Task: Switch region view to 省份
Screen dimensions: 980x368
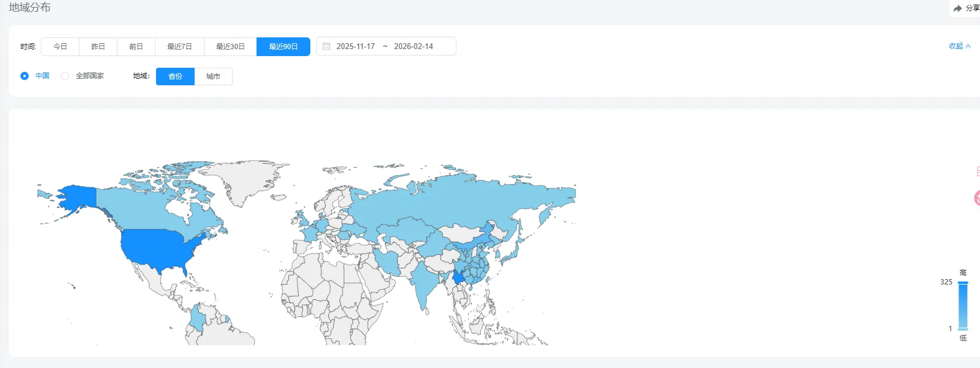Action: click(x=175, y=77)
